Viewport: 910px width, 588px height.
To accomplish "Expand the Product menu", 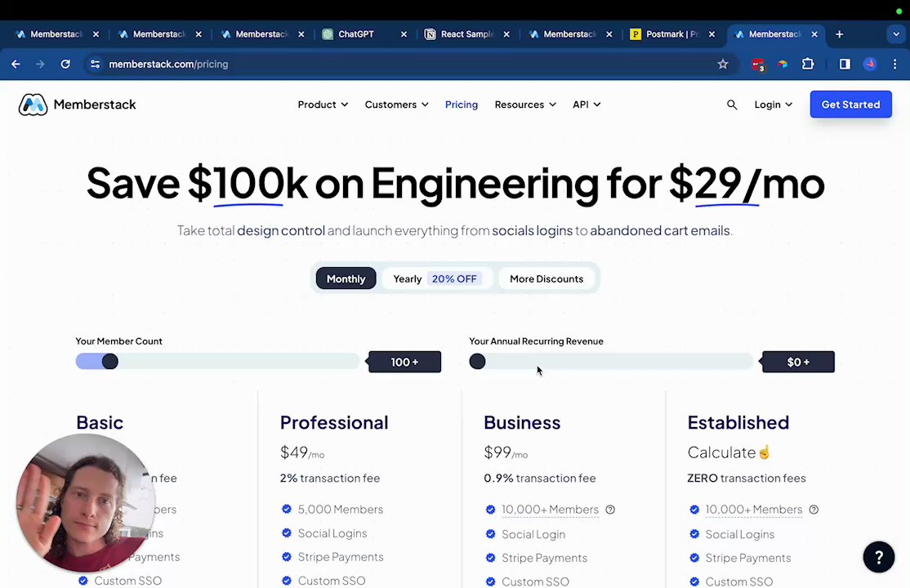I will [323, 105].
